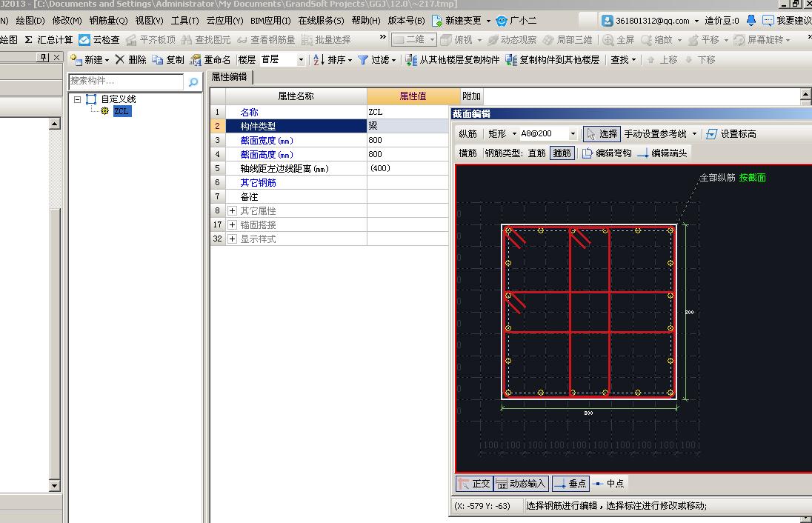Click the 汇总计算 sigma icon
812x523 pixels.
(x=28, y=40)
